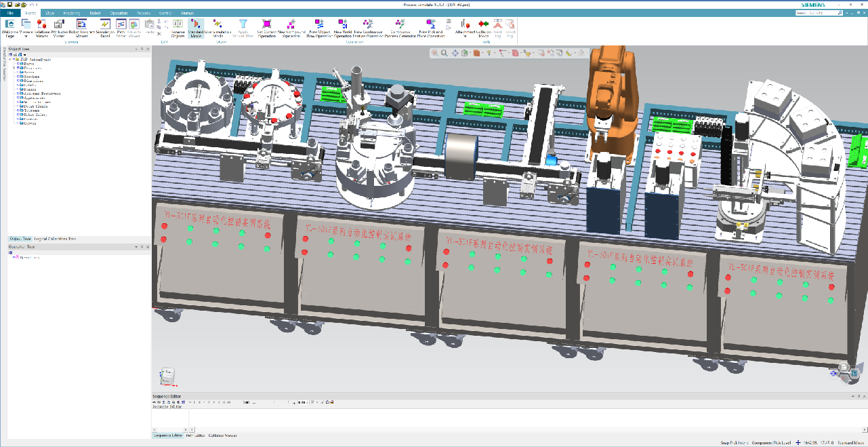This screenshot has width=868, height=447.
Task: Create a New Compound Operation
Action: [x=291, y=28]
